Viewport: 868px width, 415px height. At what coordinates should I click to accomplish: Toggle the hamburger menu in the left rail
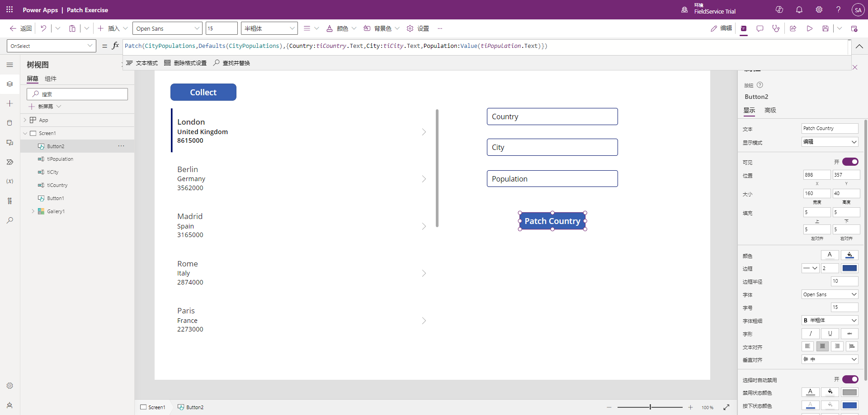point(9,65)
